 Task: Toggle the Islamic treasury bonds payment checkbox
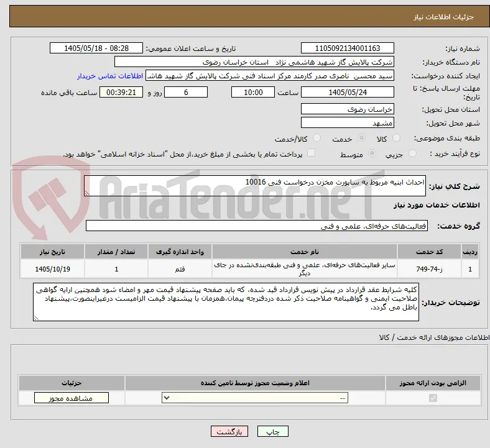click(312, 153)
